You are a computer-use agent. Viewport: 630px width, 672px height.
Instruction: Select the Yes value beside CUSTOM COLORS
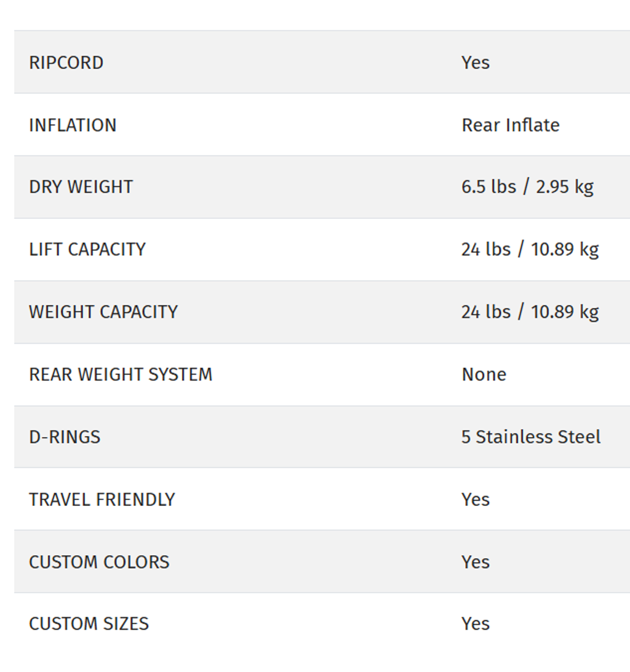click(x=476, y=562)
